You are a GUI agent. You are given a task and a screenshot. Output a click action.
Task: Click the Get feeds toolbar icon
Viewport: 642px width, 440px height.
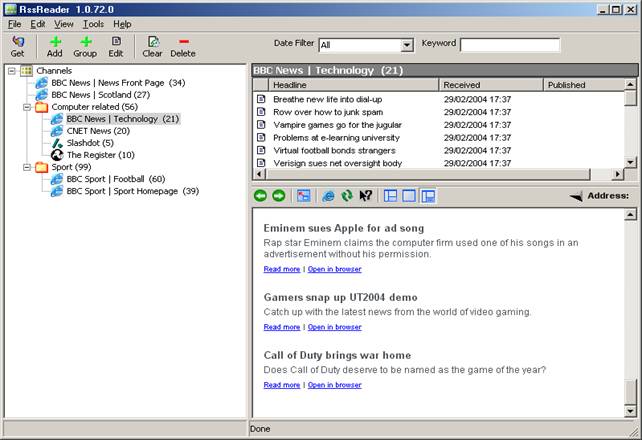click(17, 42)
